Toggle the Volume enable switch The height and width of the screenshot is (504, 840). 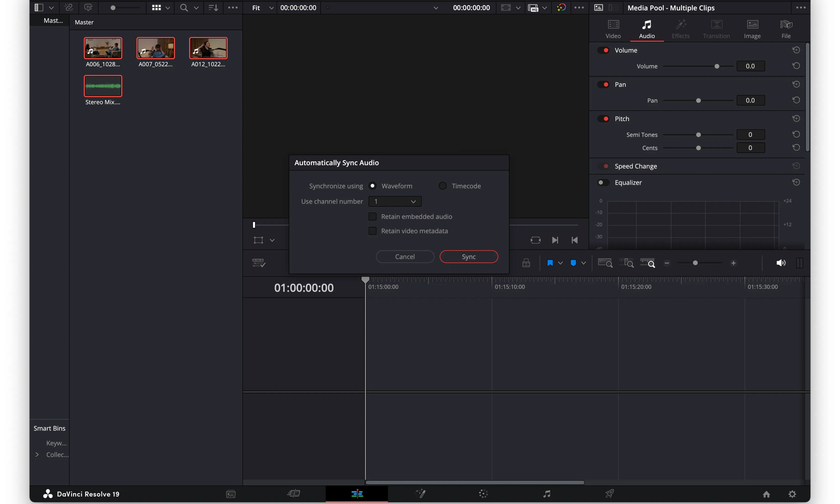[x=603, y=50]
